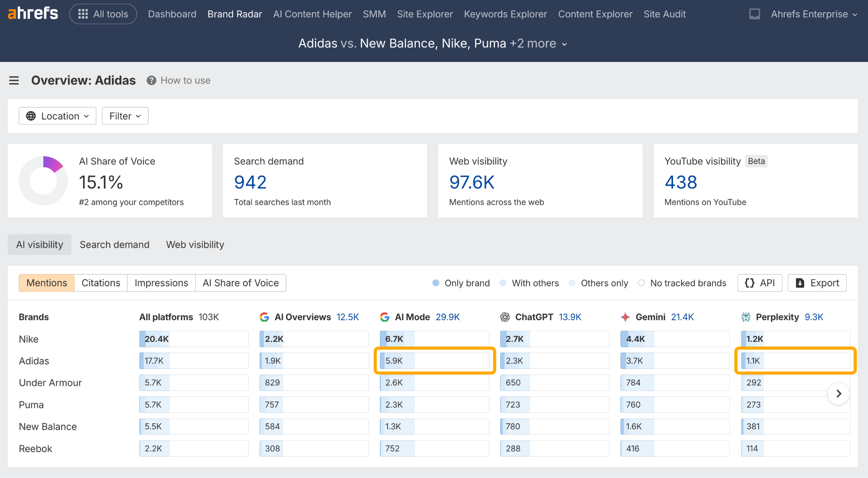Click New Balance Gemini value 1.6K
The width and height of the screenshot is (868, 478).
click(x=675, y=426)
